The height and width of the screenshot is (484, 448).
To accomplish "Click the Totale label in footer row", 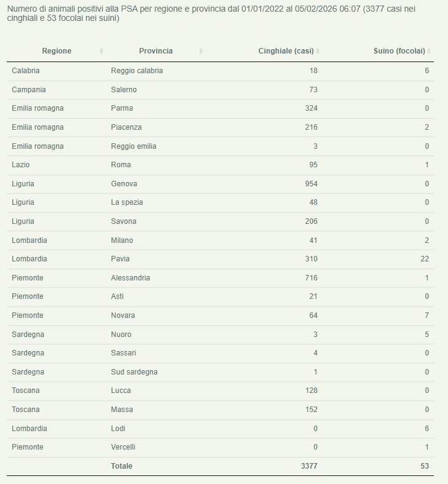I will 121,466.
